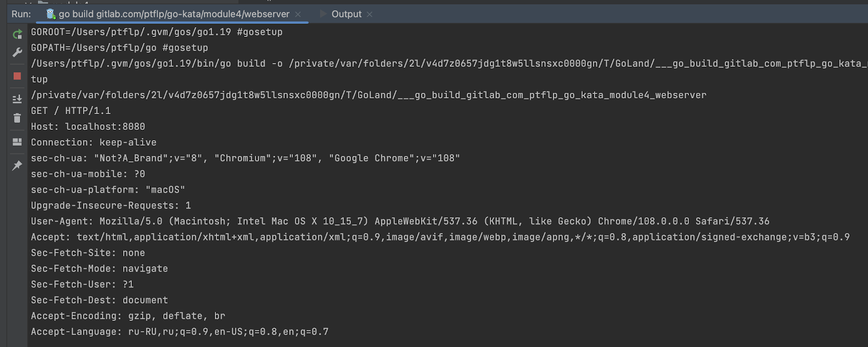The image size is (868, 347).
Task: Open run configuration settings via wrench icon
Action: coord(17,53)
